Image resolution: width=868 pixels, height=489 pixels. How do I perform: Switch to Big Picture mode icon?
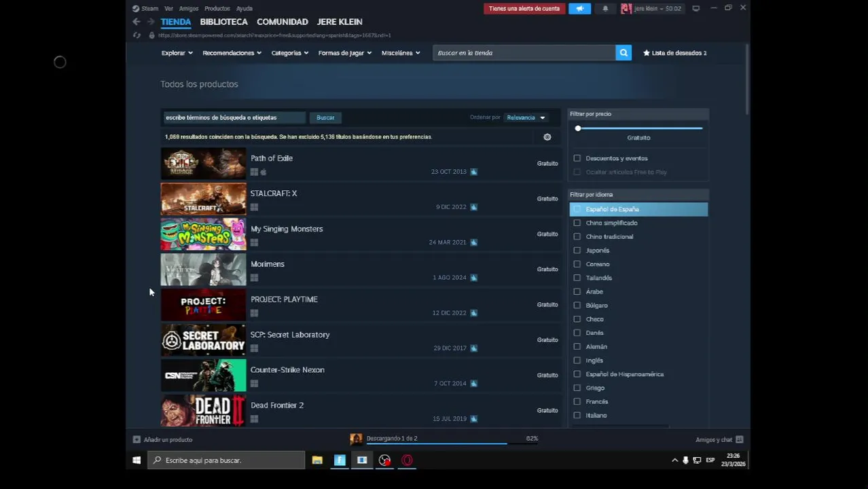695,9
